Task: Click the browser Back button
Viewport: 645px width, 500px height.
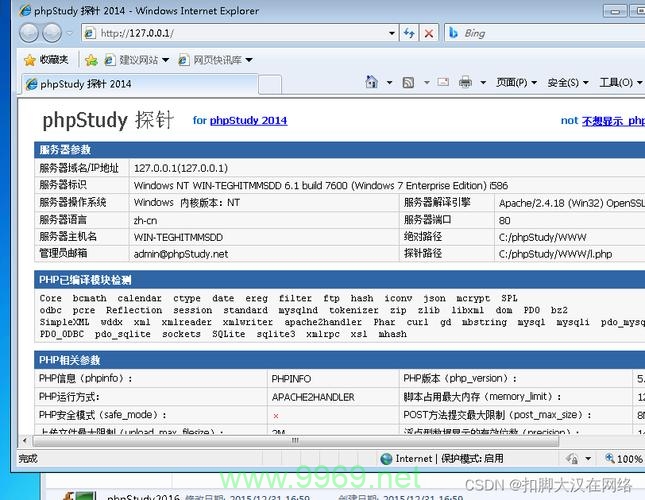Action: [x=29, y=33]
